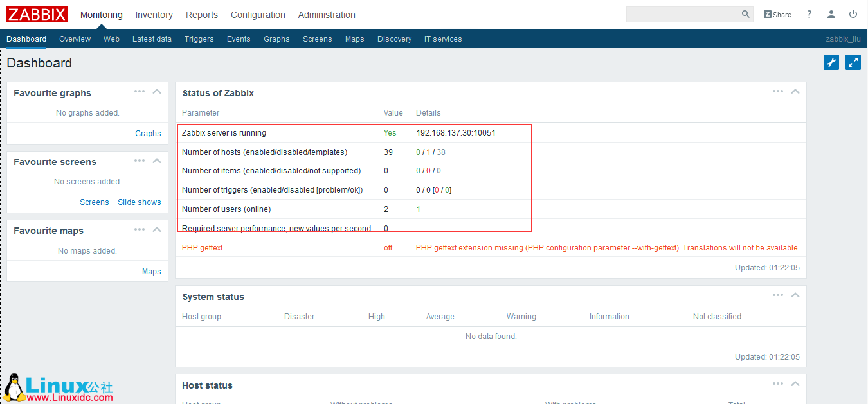Collapse the Favourite screens widget
Viewport: 868px width, 404px height.
(156, 161)
